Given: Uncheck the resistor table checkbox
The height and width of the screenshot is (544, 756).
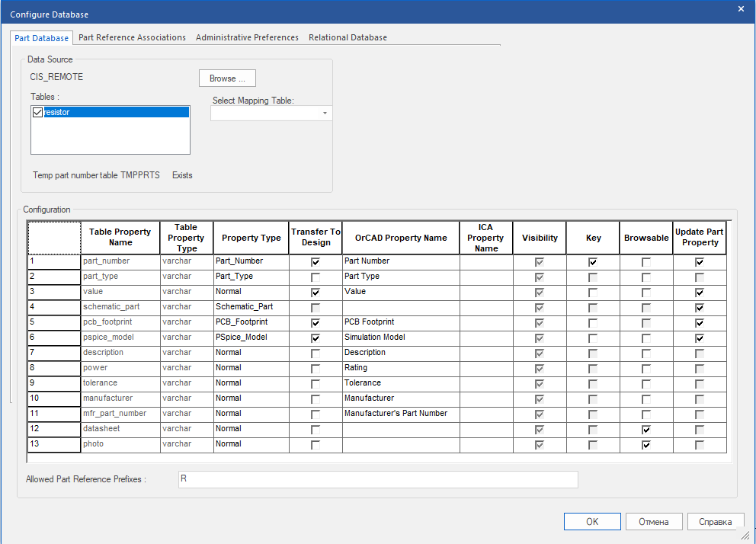Looking at the screenshot, I should (37, 113).
